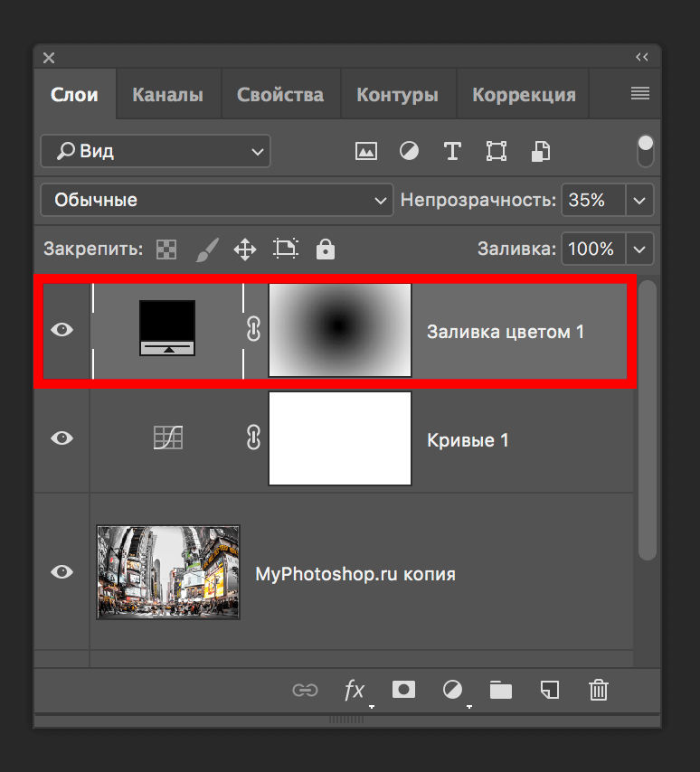Add a layer mask
Viewport: 700px width, 772px height.
(403, 690)
